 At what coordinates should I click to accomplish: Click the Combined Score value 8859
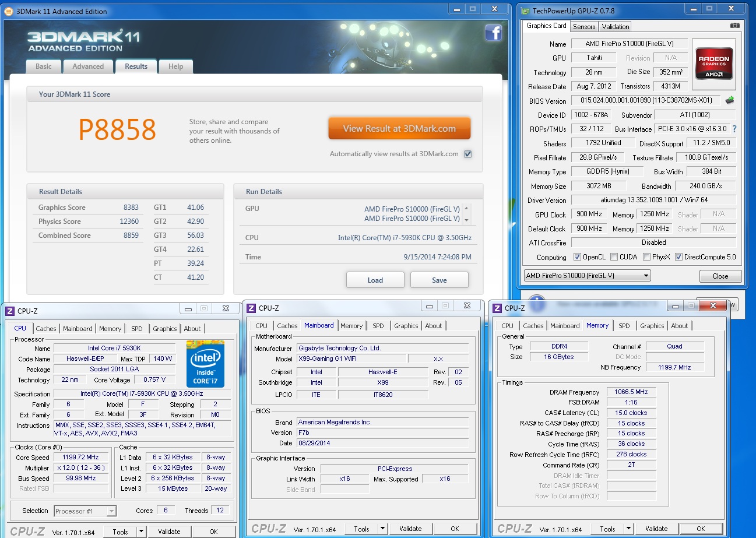click(131, 235)
